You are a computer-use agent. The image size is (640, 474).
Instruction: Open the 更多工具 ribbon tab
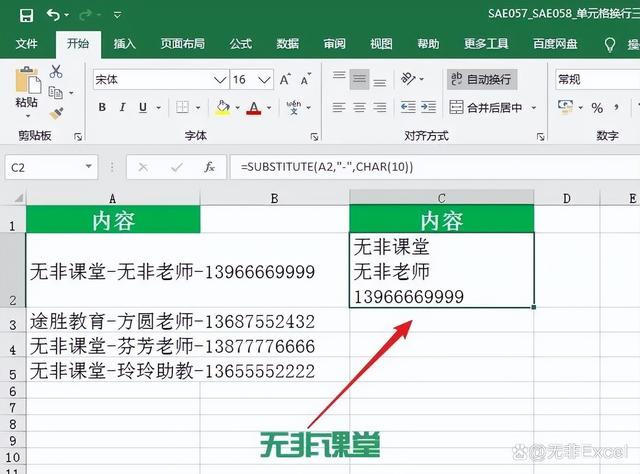[x=486, y=44]
